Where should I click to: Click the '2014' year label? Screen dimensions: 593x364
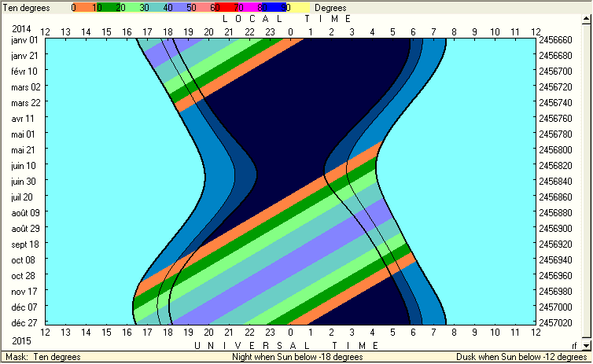pyautogui.click(x=21, y=29)
